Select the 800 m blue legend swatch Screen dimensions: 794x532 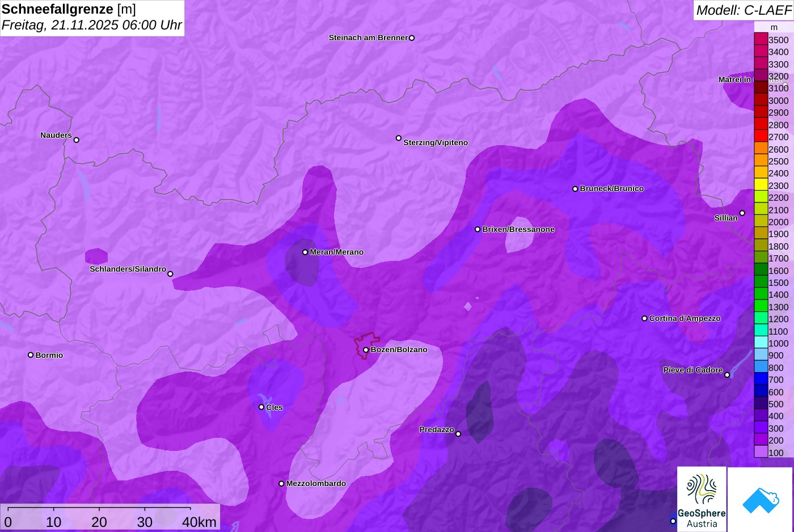coord(761,367)
